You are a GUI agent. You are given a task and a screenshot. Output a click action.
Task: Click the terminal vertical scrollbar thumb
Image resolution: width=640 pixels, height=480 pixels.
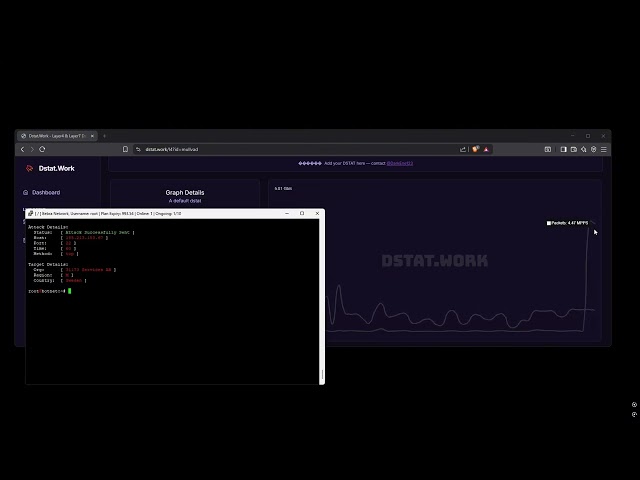coord(322,374)
